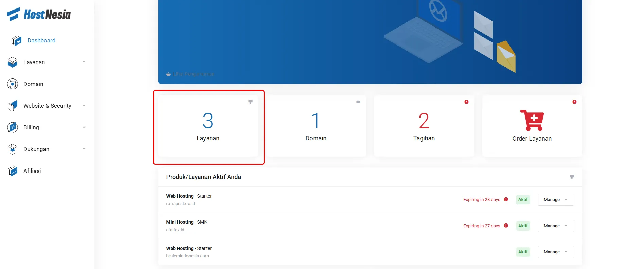
Task: Click the Lihat Pengumuman icon on banner
Action: 168,74
